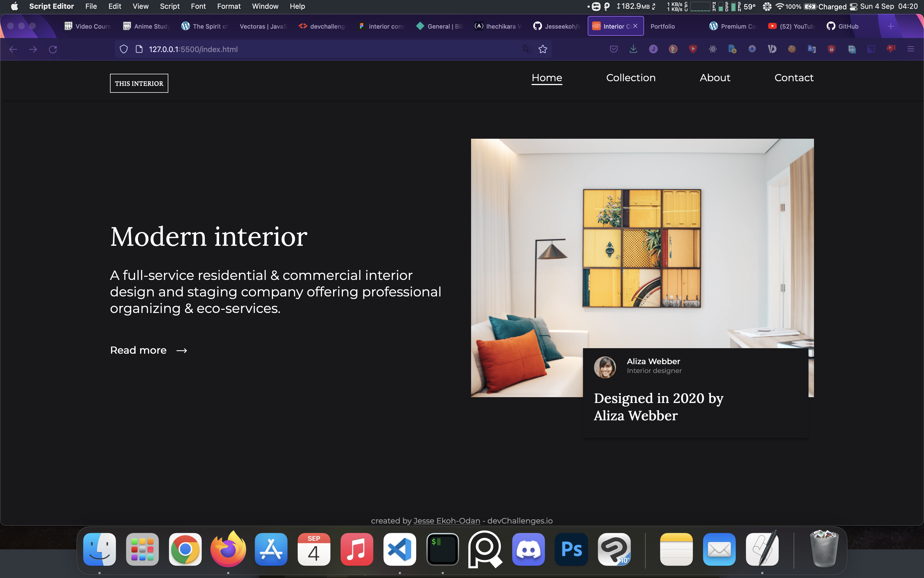The width and height of the screenshot is (924, 578).
Task: Bookmark page with the star icon
Action: (543, 49)
